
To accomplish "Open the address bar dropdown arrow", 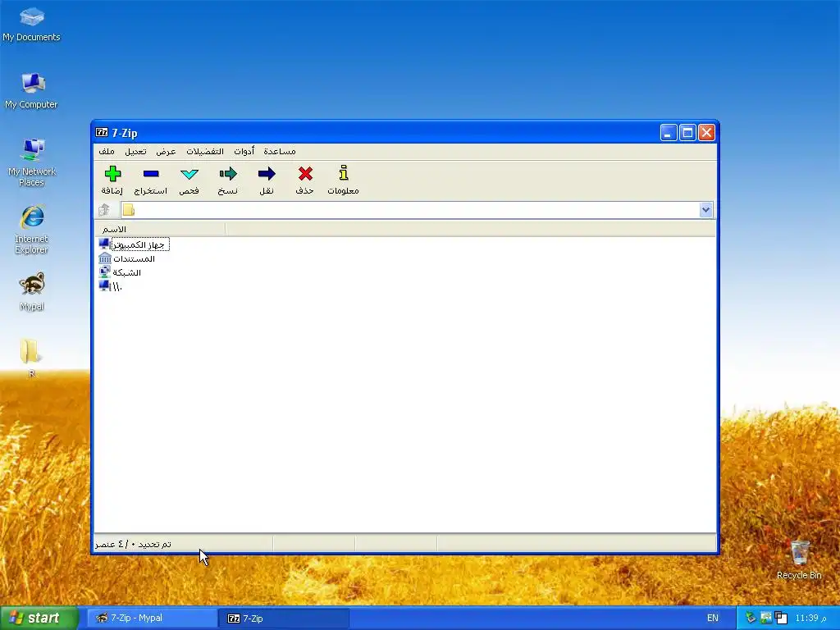I will point(705,210).
